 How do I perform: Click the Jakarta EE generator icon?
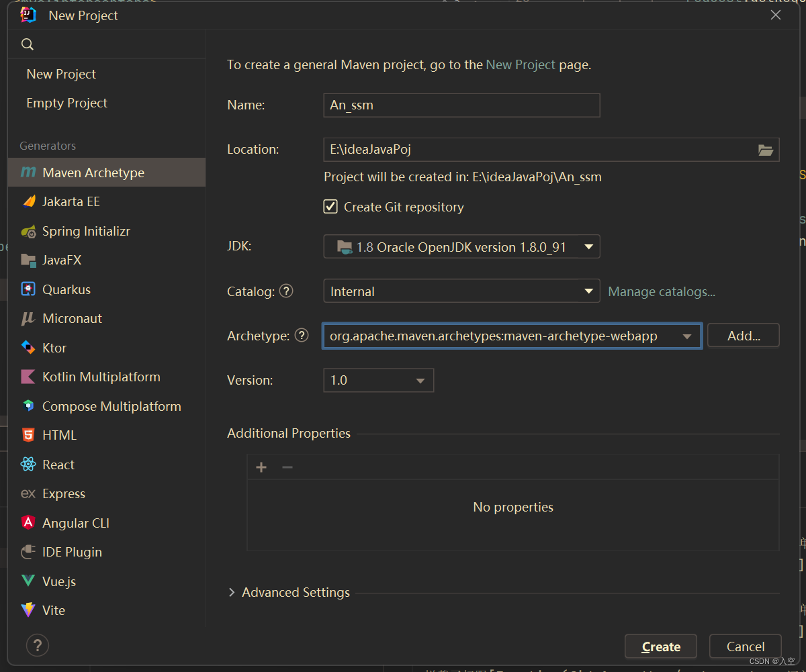pyautogui.click(x=28, y=201)
